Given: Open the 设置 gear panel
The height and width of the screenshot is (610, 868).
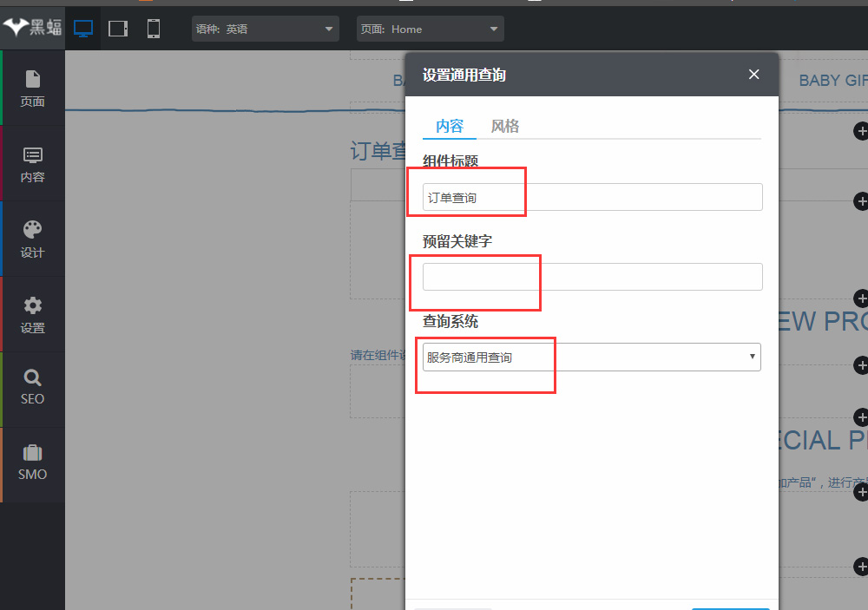Looking at the screenshot, I should point(33,315).
